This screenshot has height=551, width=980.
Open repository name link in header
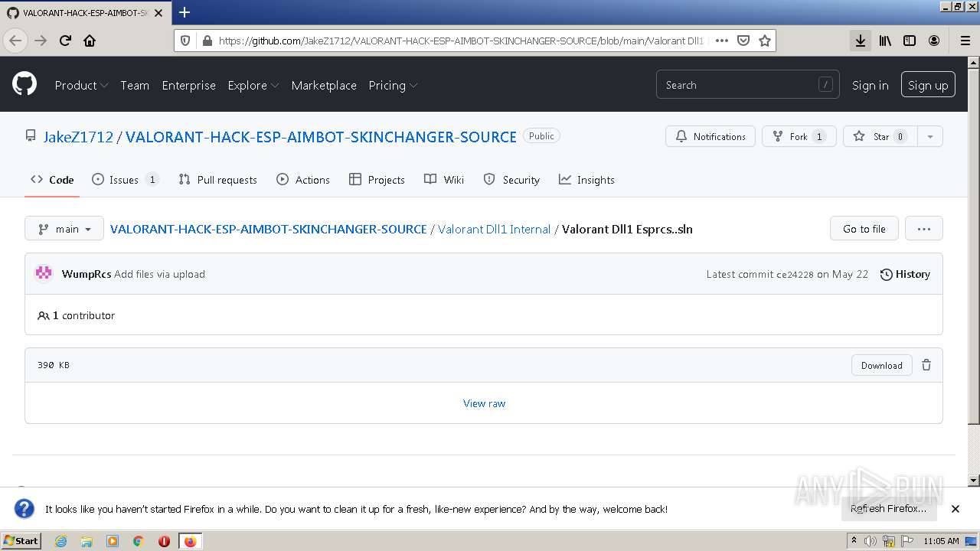[321, 136]
